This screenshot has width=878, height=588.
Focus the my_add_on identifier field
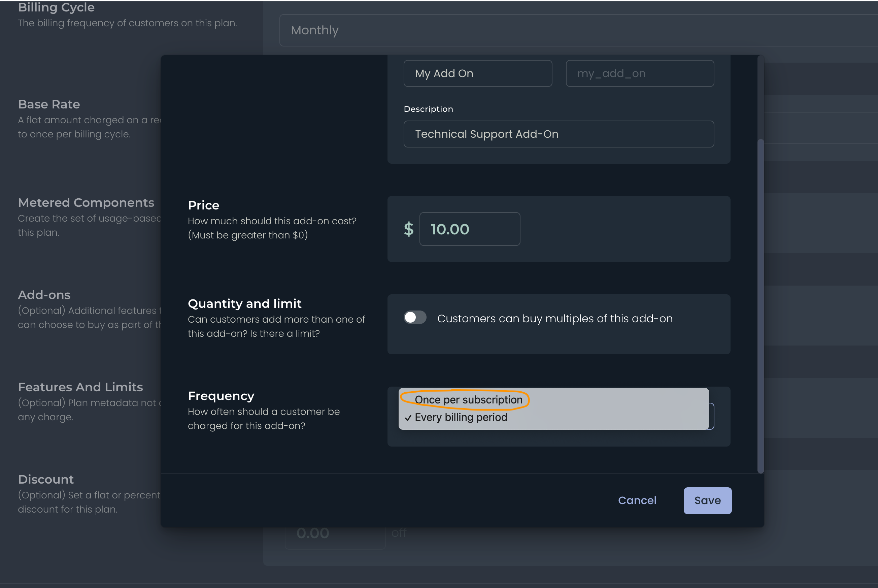(x=639, y=73)
